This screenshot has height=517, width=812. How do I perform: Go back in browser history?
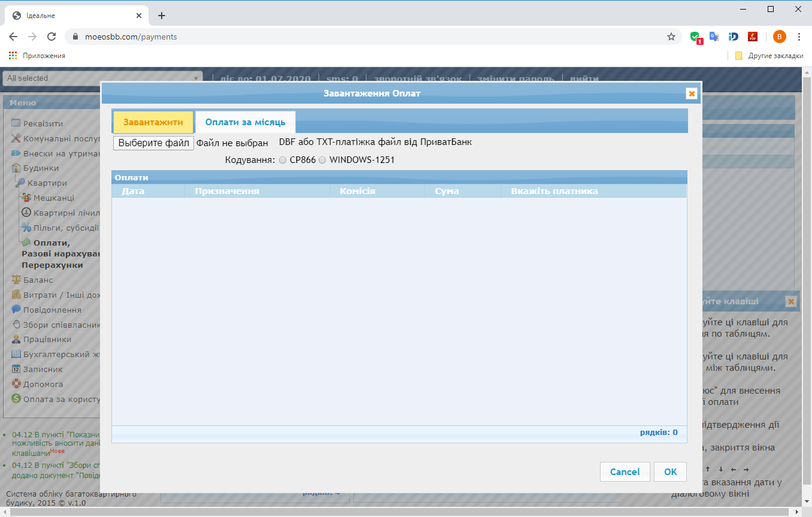tap(13, 37)
